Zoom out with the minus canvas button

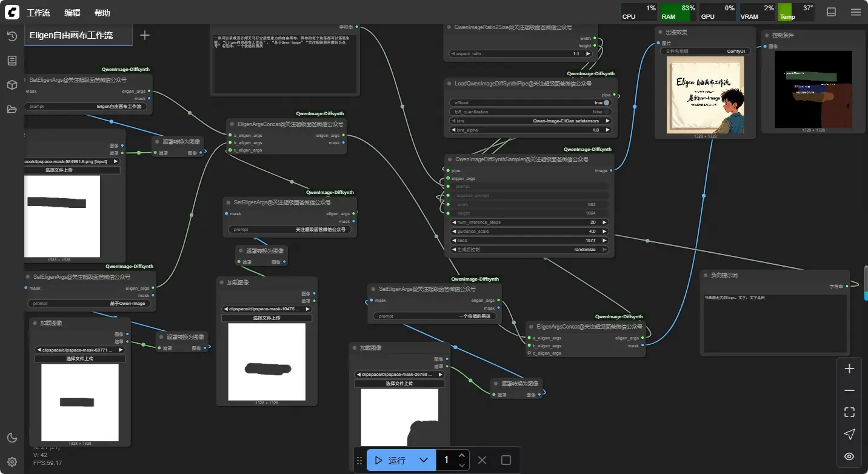click(849, 390)
